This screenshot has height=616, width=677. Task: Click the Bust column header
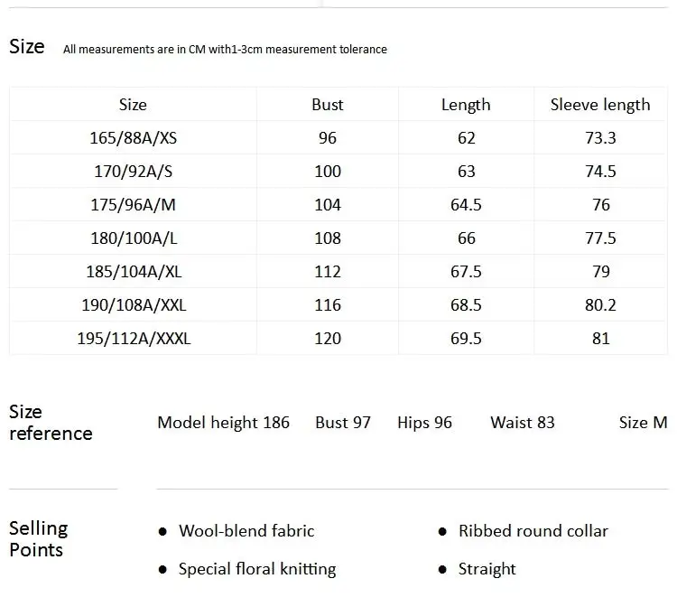(328, 105)
